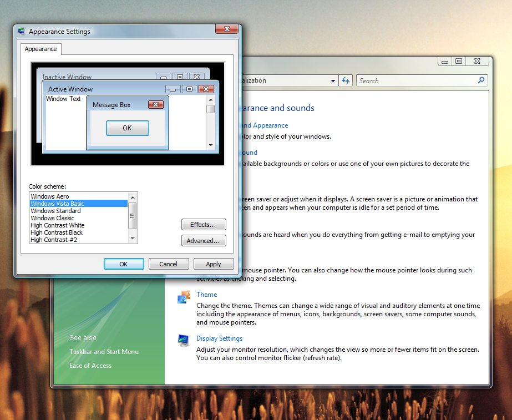Cancel the Appearance Settings dialog
Viewport: 512px width, 420px height.
tap(169, 264)
